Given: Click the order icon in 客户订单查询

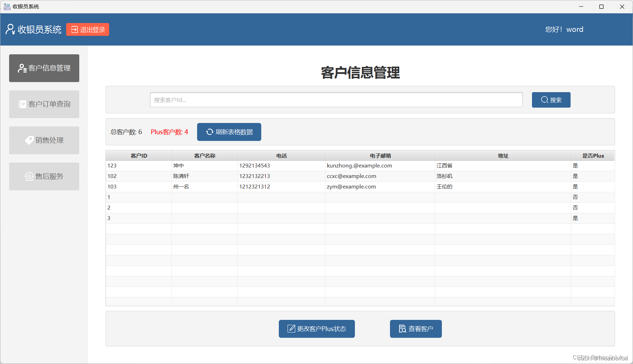Looking at the screenshot, I should pos(22,104).
